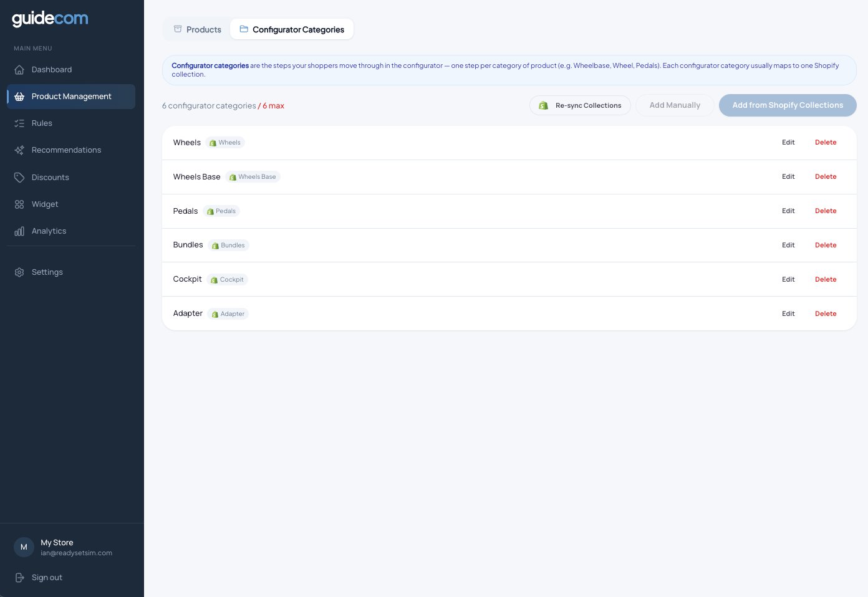Click the Recommendations sparkle icon
868x597 pixels.
click(x=19, y=150)
